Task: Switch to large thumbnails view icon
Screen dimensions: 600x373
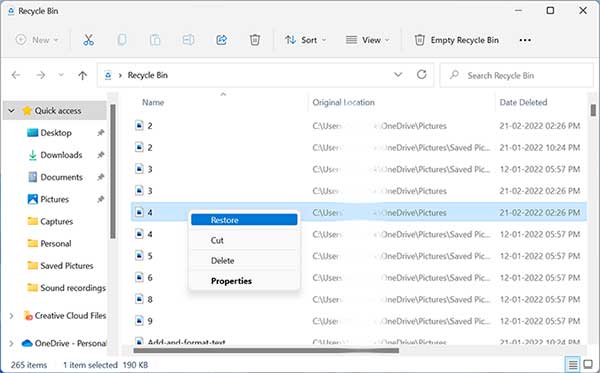Action: (588, 365)
